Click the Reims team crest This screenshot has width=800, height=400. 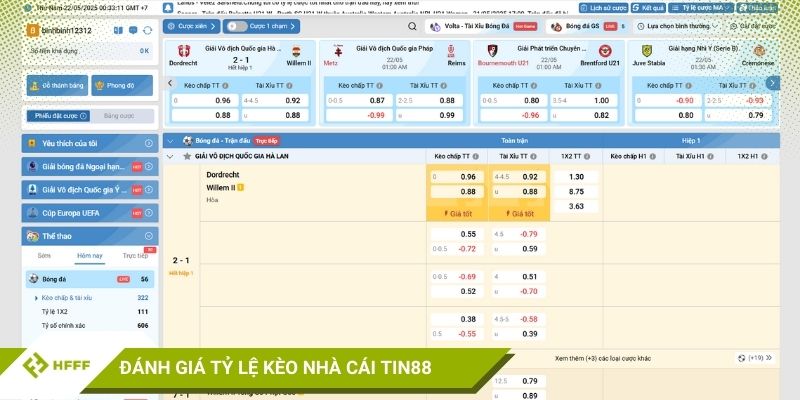(451, 51)
